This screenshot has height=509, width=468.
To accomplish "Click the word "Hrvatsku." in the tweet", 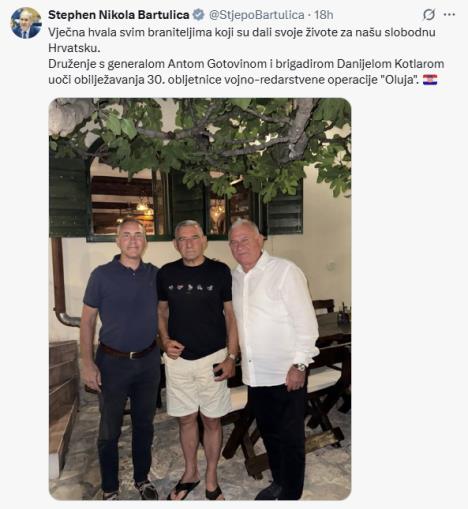I will click(74, 48).
